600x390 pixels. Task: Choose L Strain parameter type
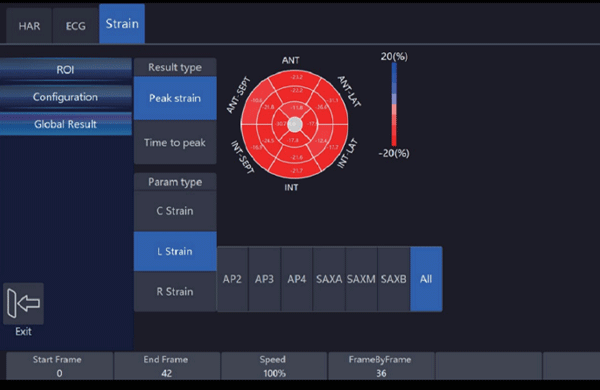[x=175, y=251]
